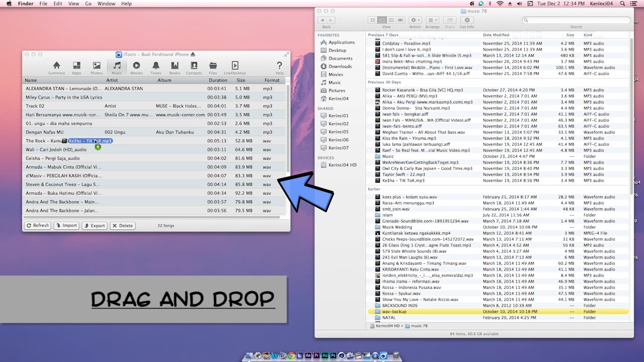Viewport: 644px width, 362px height.
Task: Select Taylor Swift - 22.mp3 file
Action: pyautogui.click(x=498, y=174)
